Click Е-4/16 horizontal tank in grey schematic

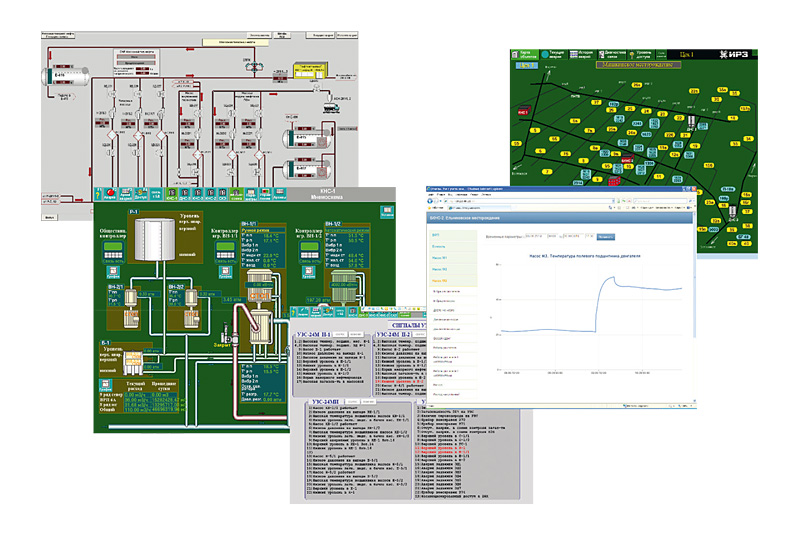tap(65, 75)
